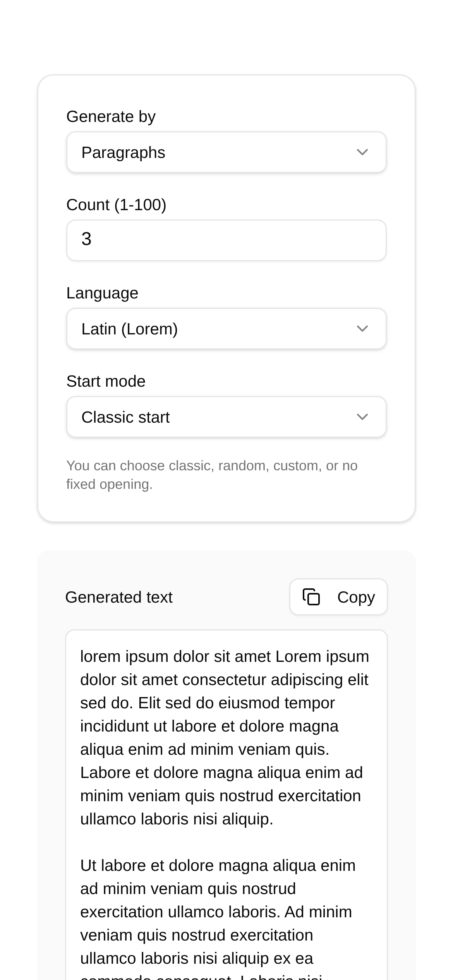Select the value 3 in Count field
This screenshot has width=453, height=980.
click(86, 239)
